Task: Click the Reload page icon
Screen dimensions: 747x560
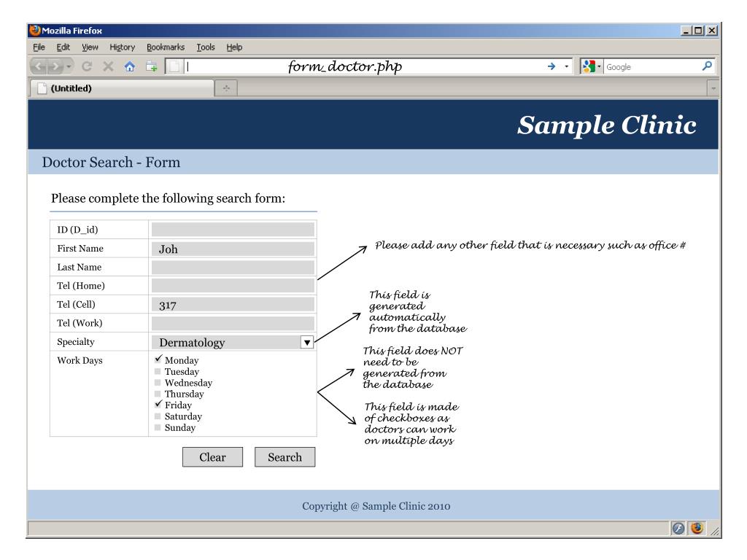Action: pyautogui.click(x=87, y=66)
